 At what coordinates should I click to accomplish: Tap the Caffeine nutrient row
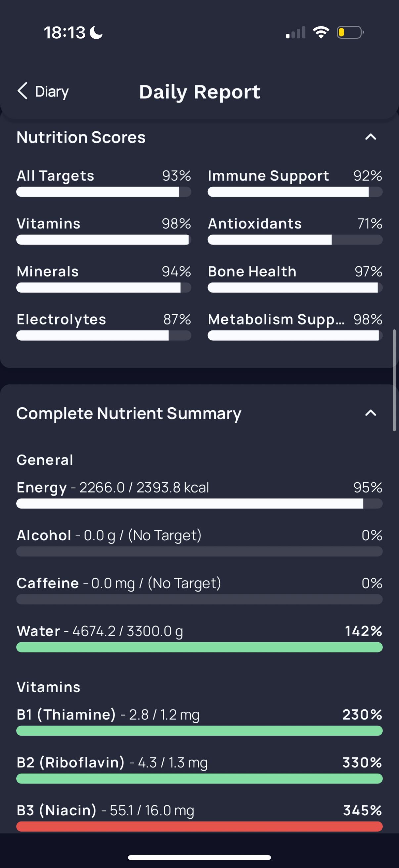click(x=199, y=590)
